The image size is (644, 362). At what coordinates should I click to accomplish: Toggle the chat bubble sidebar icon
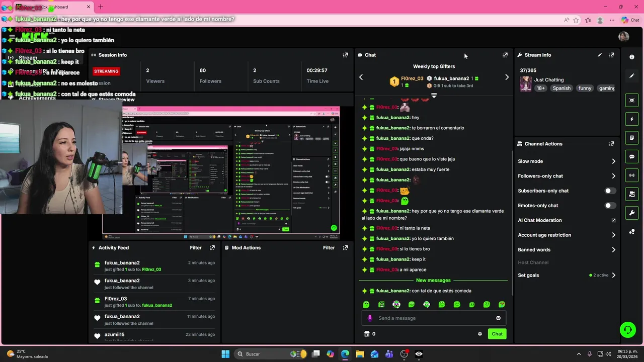point(632,156)
